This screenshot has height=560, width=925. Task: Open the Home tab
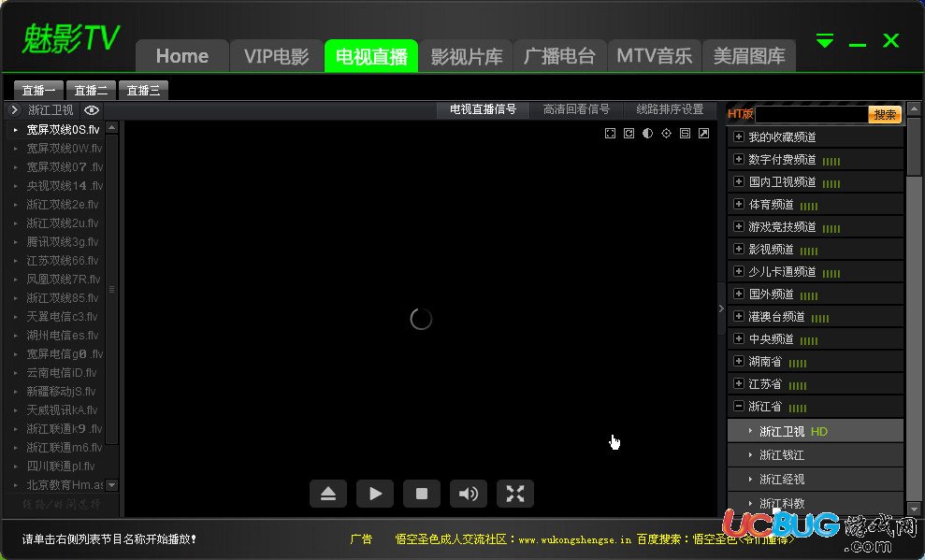click(x=182, y=56)
